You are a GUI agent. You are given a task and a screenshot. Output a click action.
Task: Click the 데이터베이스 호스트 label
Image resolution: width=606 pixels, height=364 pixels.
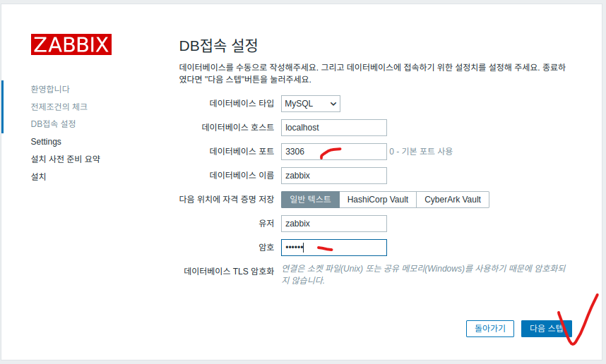tap(238, 128)
